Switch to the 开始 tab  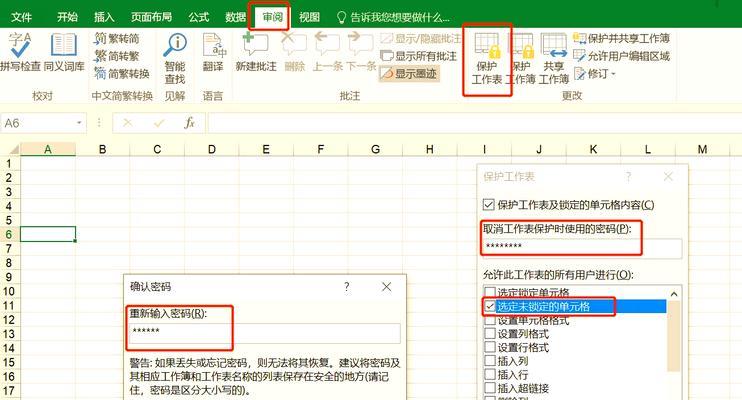[x=67, y=18]
